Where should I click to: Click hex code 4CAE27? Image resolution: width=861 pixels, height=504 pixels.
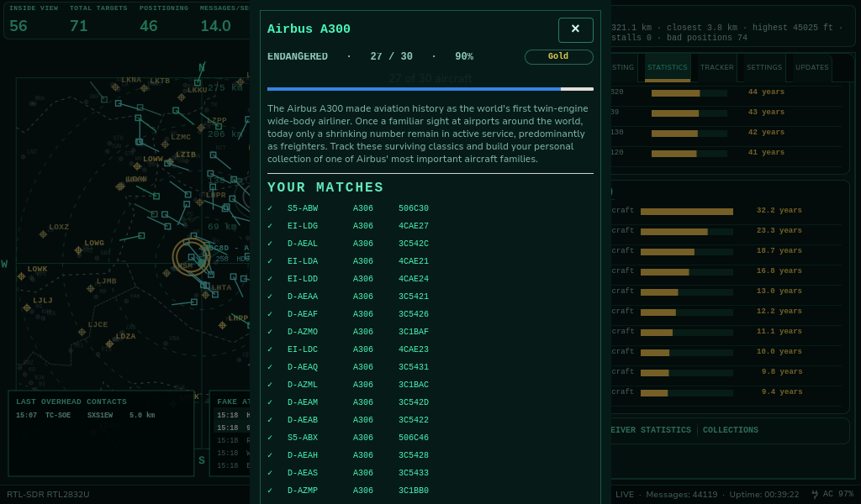coord(414,226)
